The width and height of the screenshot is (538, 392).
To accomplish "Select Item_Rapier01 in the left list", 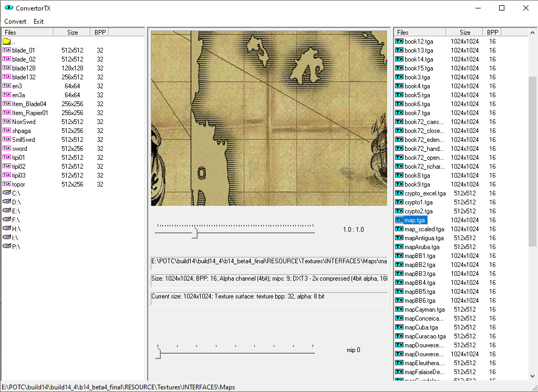I will [30, 112].
